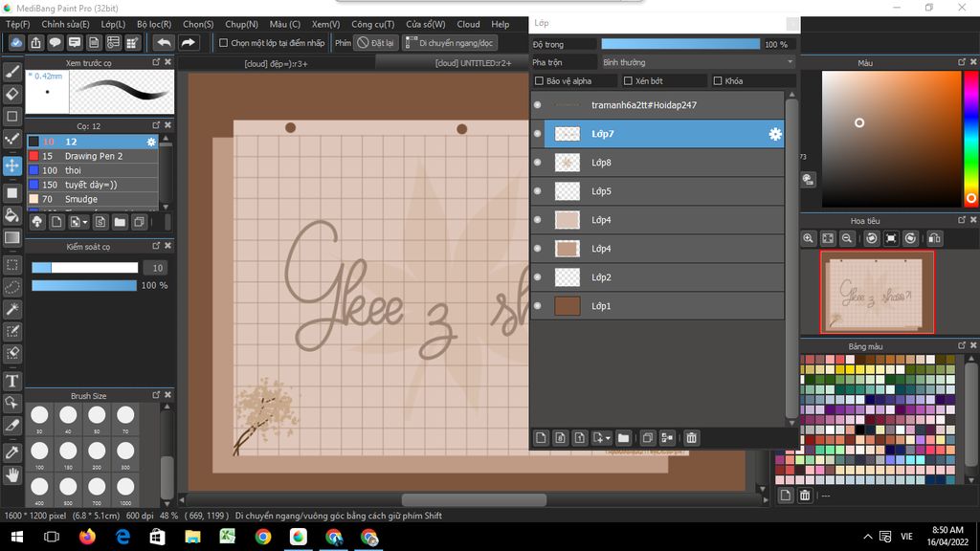Hide layer Lớp2 via its visibility dot

click(x=538, y=276)
